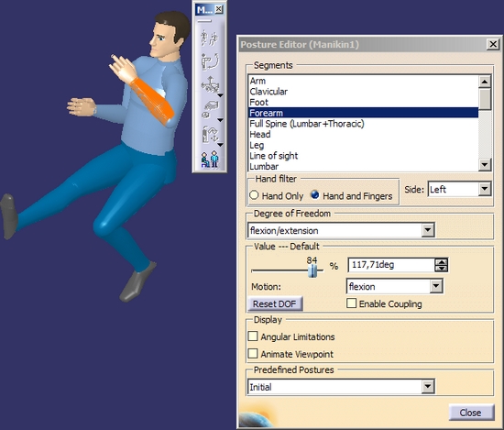Enable the Coupling checkbox
Image resolution: width=504 pixels, height=430 pixels.
[351, 303]
